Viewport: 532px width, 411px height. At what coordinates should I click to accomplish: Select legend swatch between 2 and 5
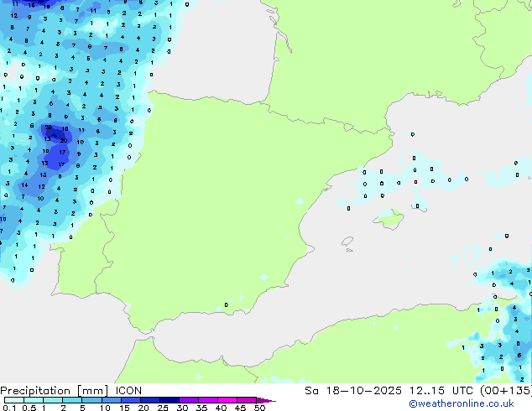pos(72,400)
